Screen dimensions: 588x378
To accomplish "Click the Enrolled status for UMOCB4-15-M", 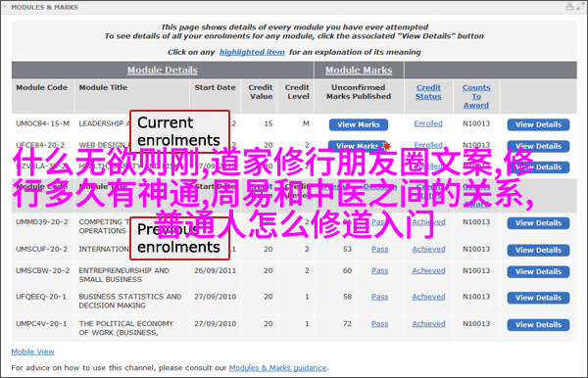I will pyautogui.click(x=428, y=123).
